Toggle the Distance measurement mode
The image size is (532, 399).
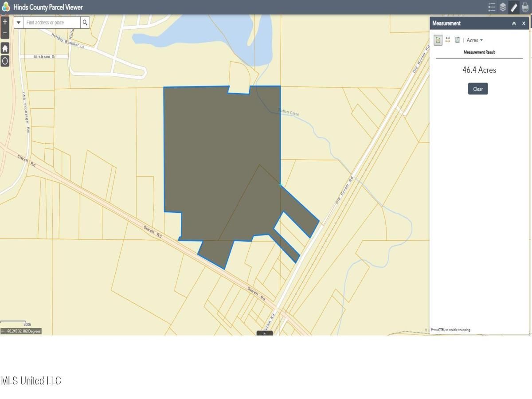coord(448,40)
